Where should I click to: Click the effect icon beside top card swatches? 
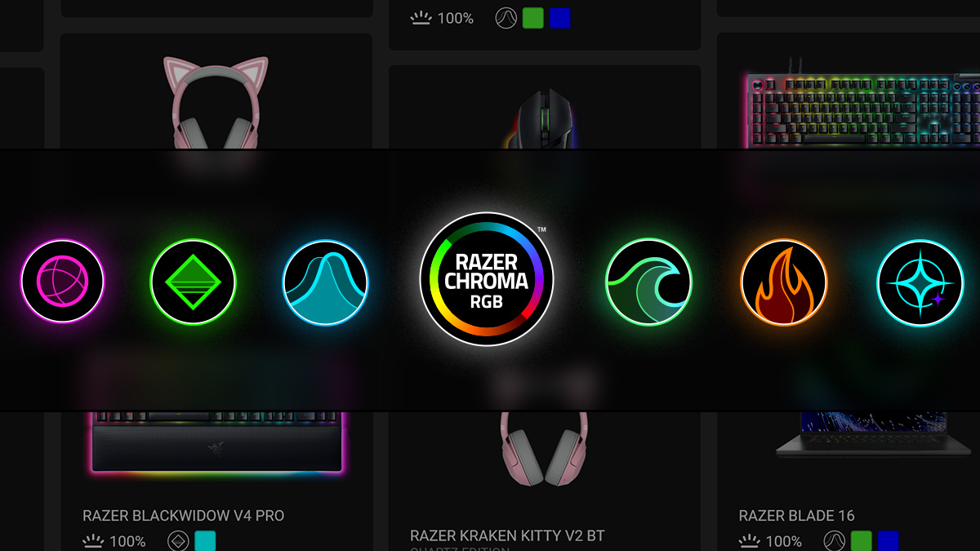[x=506, y=18]
